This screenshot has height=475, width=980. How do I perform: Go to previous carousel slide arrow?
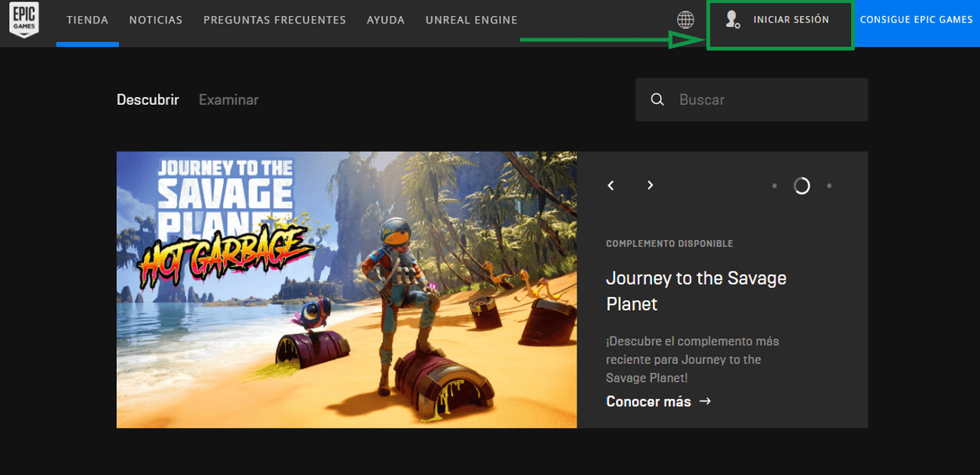point(611,185)
